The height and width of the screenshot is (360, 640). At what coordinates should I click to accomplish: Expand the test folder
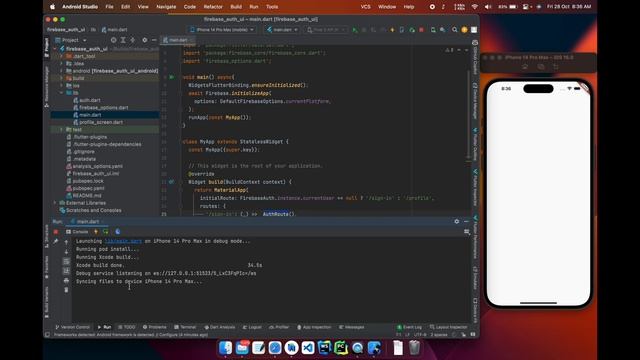click(62, 130)
